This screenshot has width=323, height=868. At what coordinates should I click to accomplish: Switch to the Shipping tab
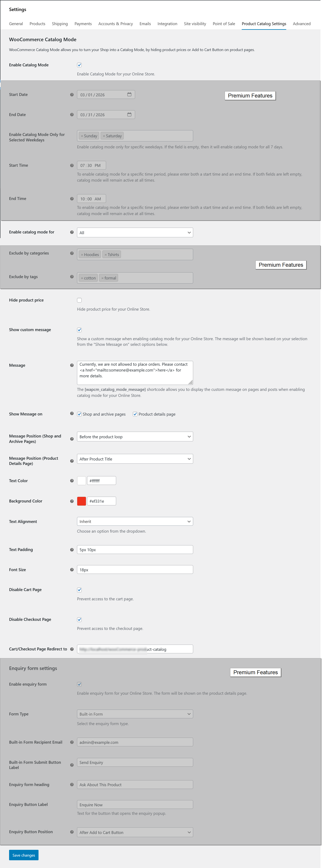[x=60, y=24]
